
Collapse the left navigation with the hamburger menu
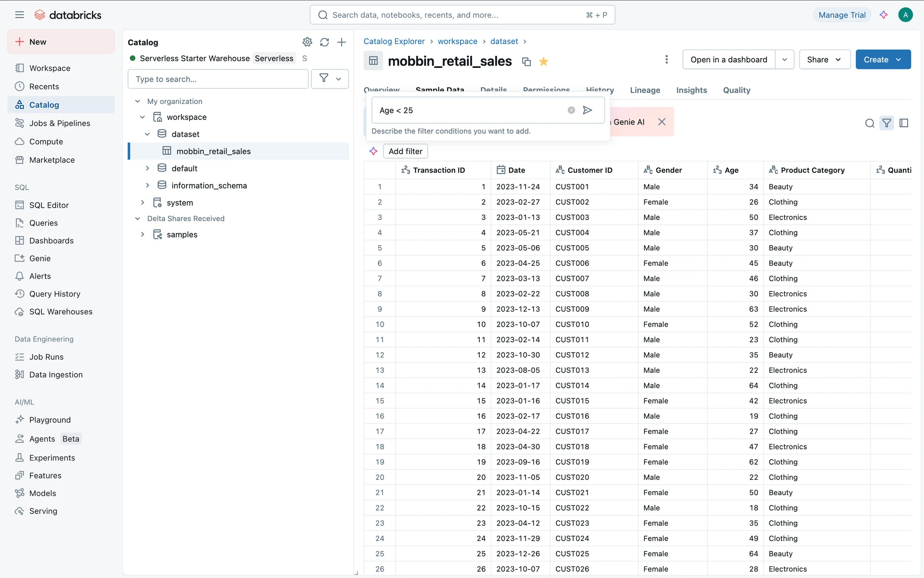pos(19,15)
